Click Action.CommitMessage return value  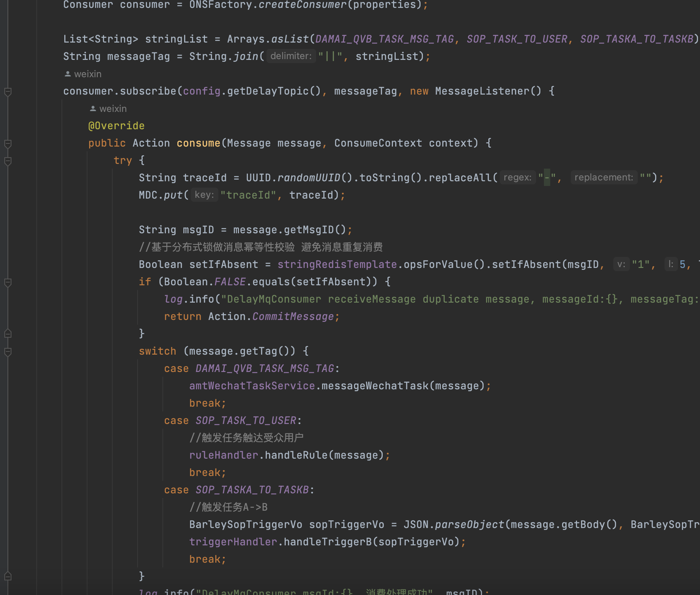pyautogui.click(x=271, y=316)
